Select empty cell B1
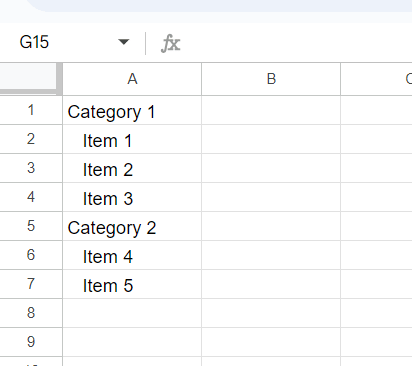Viewport: 412px width, 366px height. coord(271,110)
